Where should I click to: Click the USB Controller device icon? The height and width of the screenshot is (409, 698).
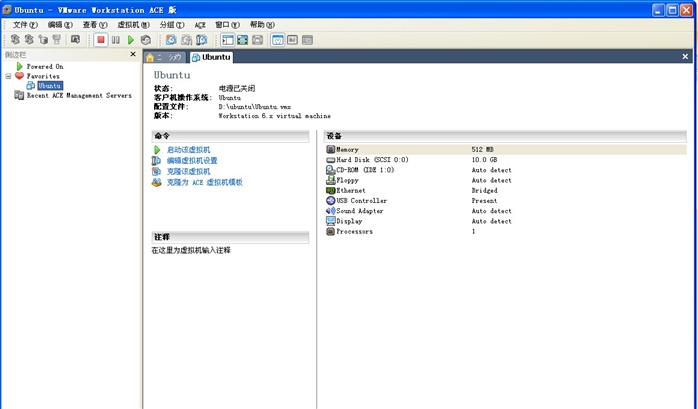[x=330, y=201]
